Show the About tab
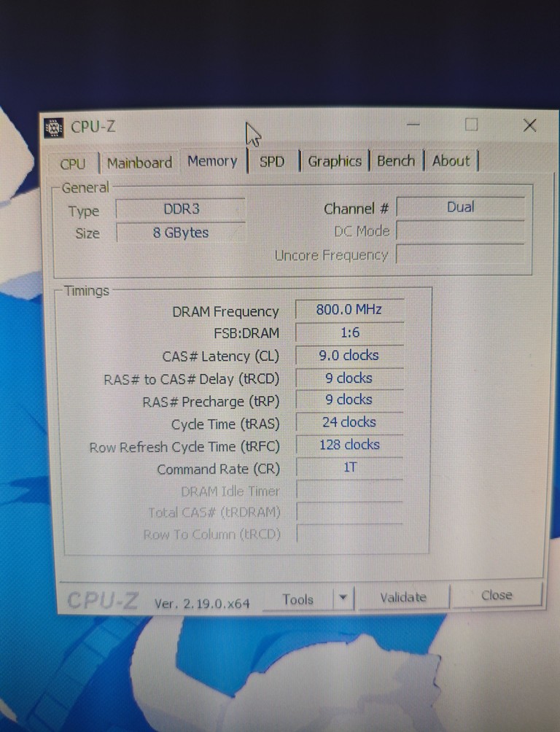560x732 pixels. (x=451, y=160)
